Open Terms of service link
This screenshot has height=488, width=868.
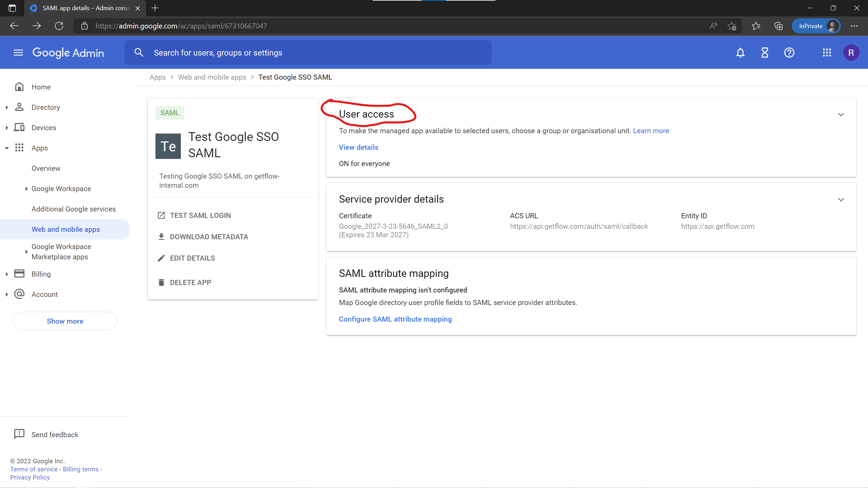tap(34, 469)
